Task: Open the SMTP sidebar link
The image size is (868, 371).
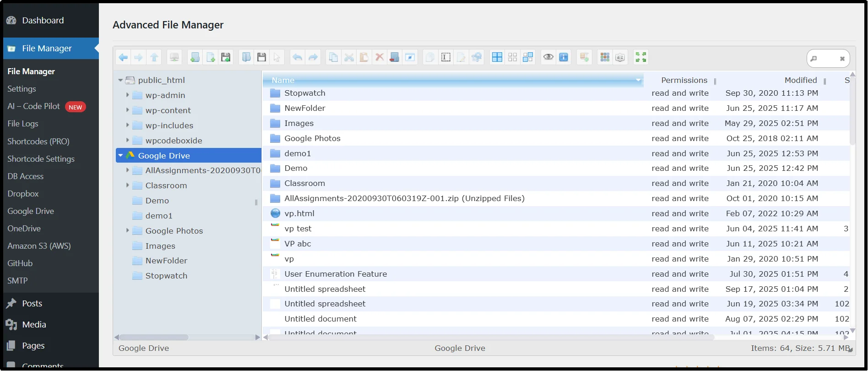Action: pyautogui.click(x=17, y=281)
